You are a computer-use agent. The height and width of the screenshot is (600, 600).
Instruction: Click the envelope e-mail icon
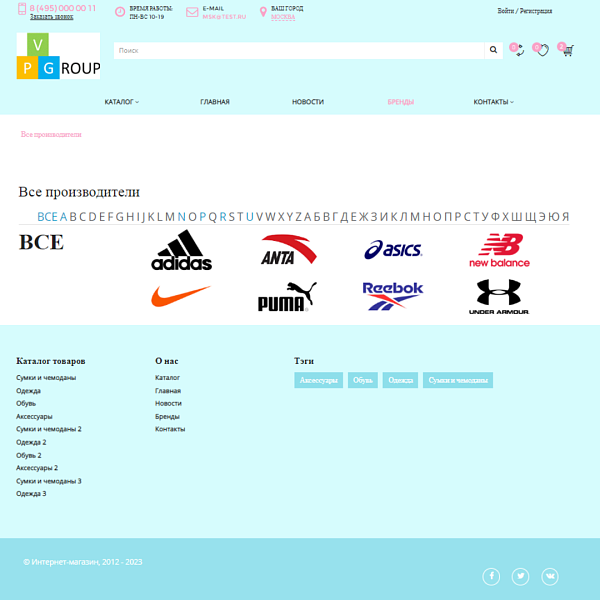pyautogui.click(x=192, y=12)
